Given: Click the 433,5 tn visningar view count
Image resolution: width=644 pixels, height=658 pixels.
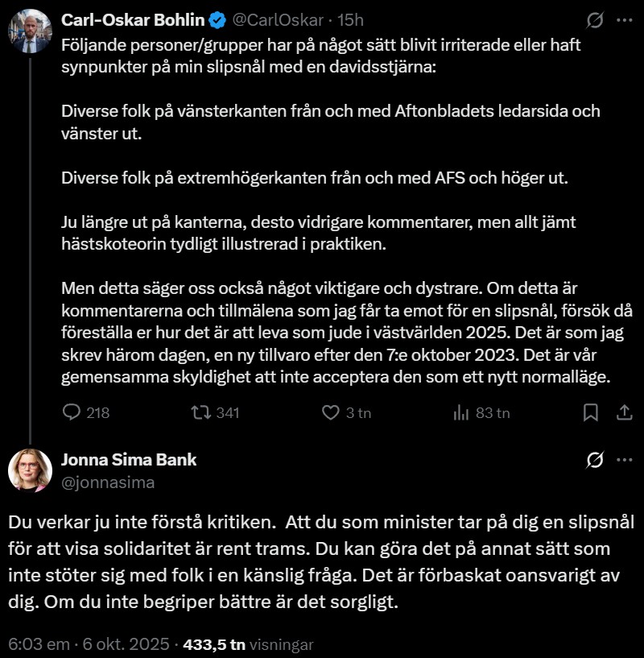Looking at the screenshot, I should coord(247,644).
